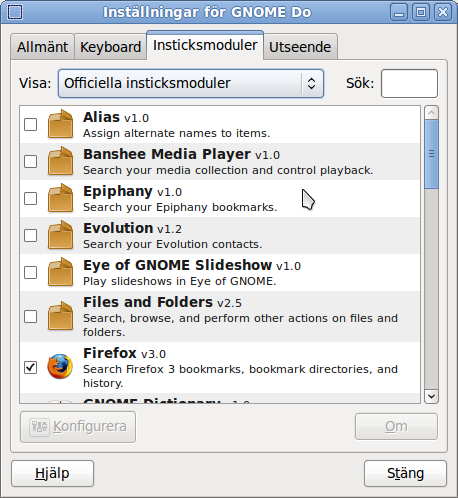Screen dimensions: 458x498
Task: Switch to the Keyboard tab
Action: point(110,47)
